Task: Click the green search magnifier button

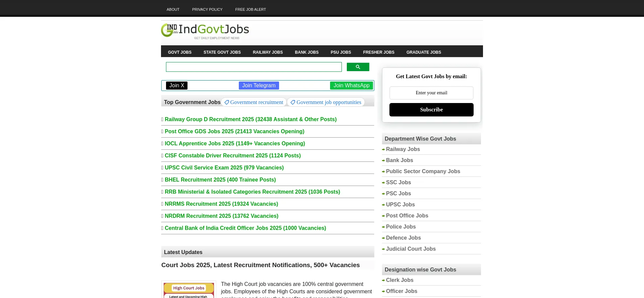Action: (x=358, y=67)
